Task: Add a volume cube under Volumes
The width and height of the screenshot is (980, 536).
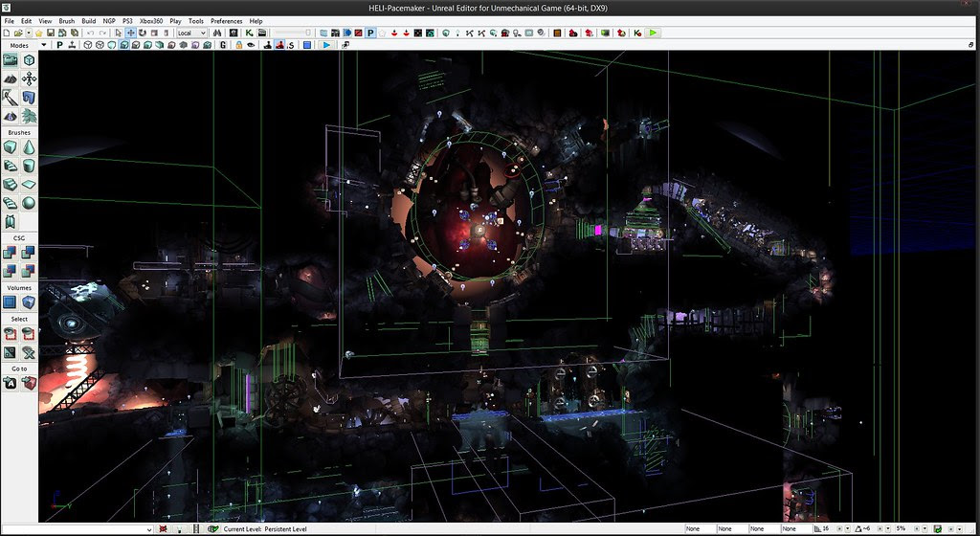Action: coord(29,302)
